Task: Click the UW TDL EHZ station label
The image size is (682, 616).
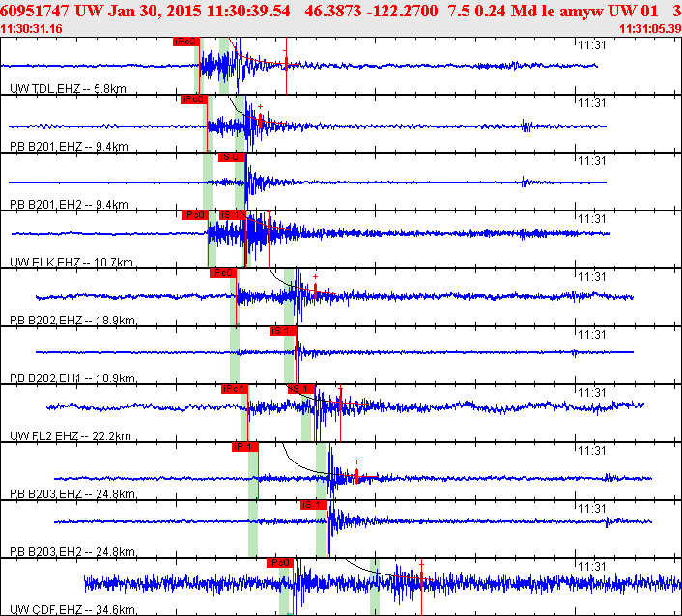Action: tap(68, 88)
